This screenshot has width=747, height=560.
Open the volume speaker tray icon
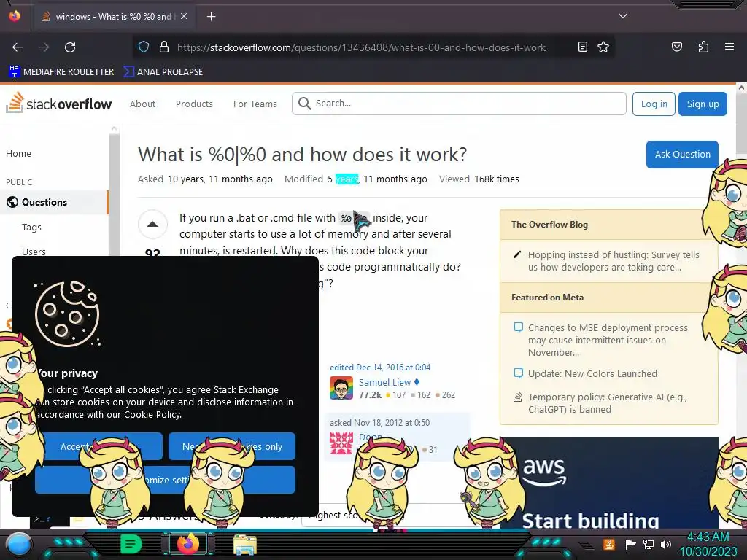[666, 544]
